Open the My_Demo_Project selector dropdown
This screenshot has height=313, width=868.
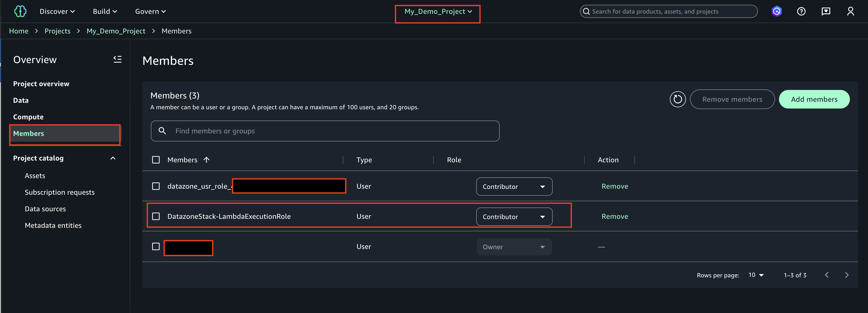[x=438, y=12]
